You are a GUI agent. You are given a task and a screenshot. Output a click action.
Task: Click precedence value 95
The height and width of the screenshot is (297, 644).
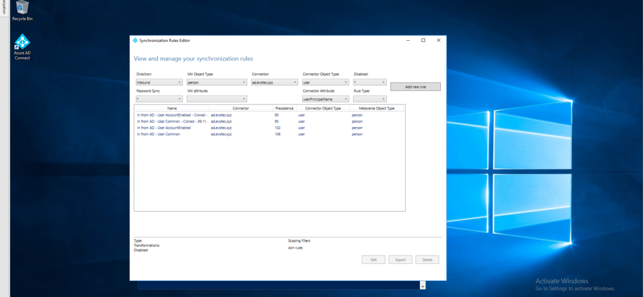click(x=276, y=122)
